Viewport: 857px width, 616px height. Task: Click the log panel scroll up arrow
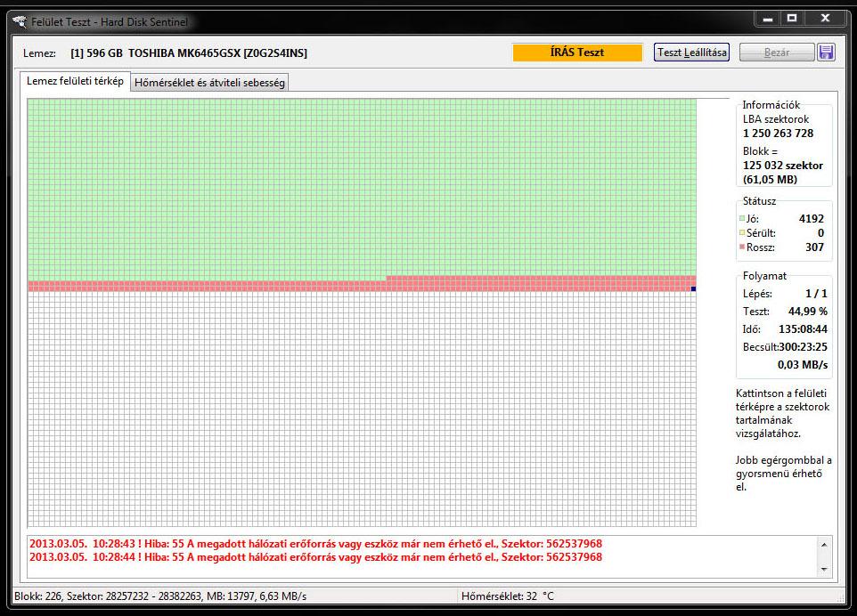[x=824, y=545]
